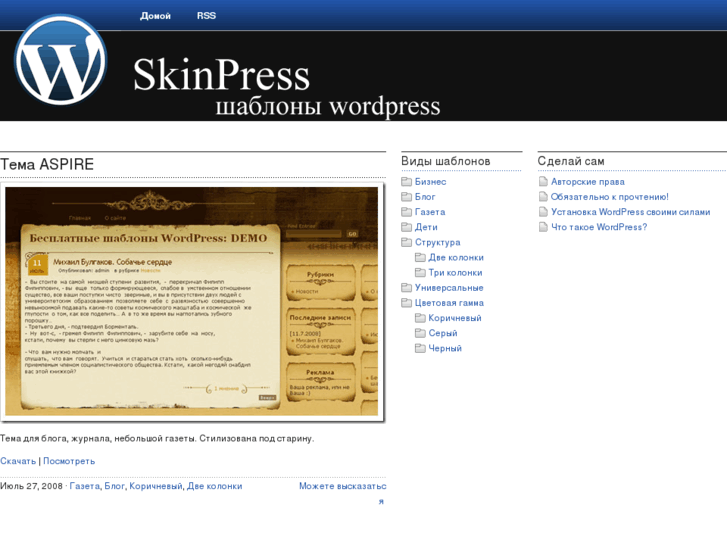Viewport: 727px width, 545px height.
Task: Click the Две колонки tag in post footer
Action: (214, 486)
